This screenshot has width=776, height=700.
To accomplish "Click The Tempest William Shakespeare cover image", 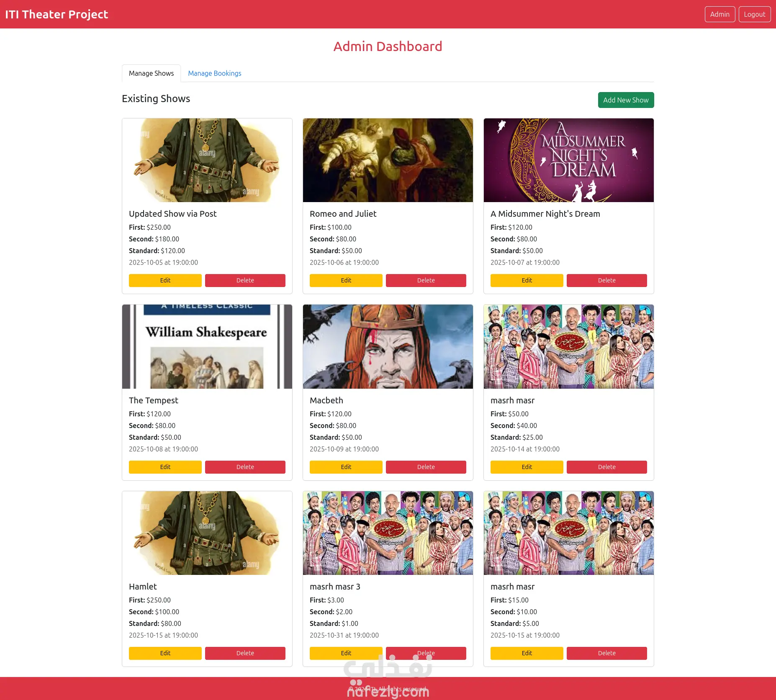I will (x=207, y=347).
